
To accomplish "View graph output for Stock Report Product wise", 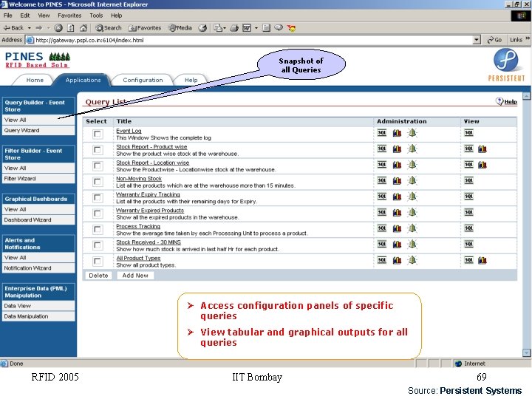I will 482,149.
